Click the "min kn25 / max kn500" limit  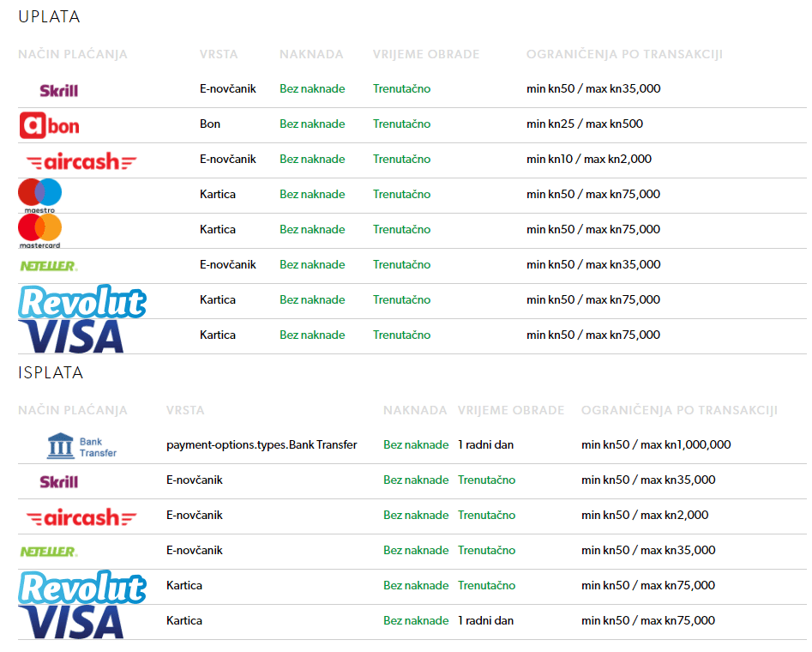coord(585,124)
